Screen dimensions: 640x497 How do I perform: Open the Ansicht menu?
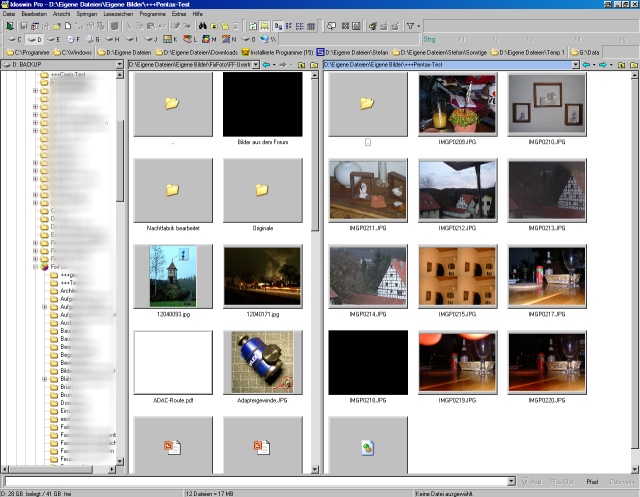coord(62,14)
